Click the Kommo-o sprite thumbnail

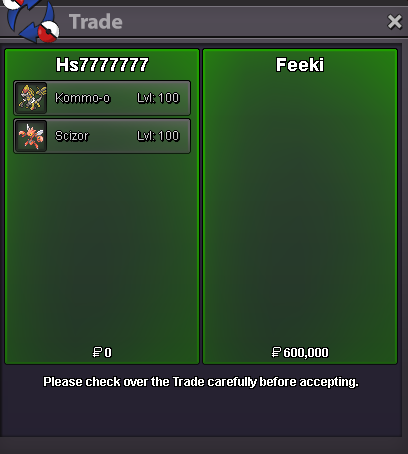click(x=31, y=98)
